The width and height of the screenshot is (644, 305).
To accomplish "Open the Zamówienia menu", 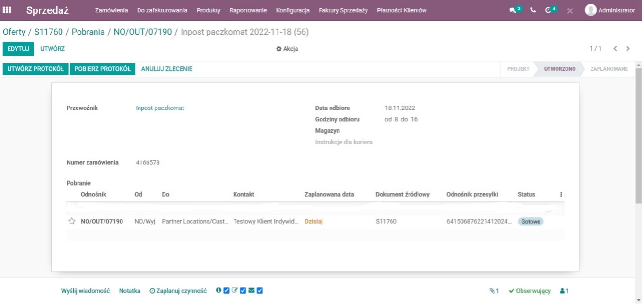I will click(112, 10).
